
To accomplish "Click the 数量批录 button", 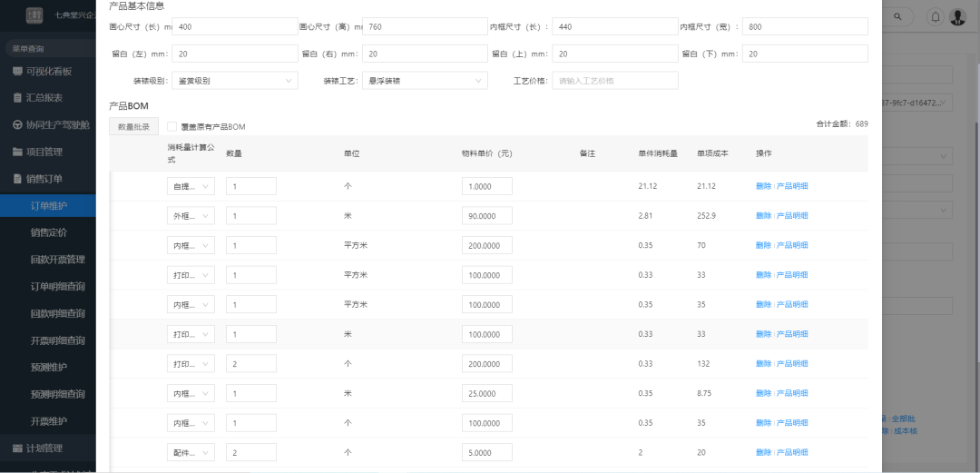I will [133, 126].
